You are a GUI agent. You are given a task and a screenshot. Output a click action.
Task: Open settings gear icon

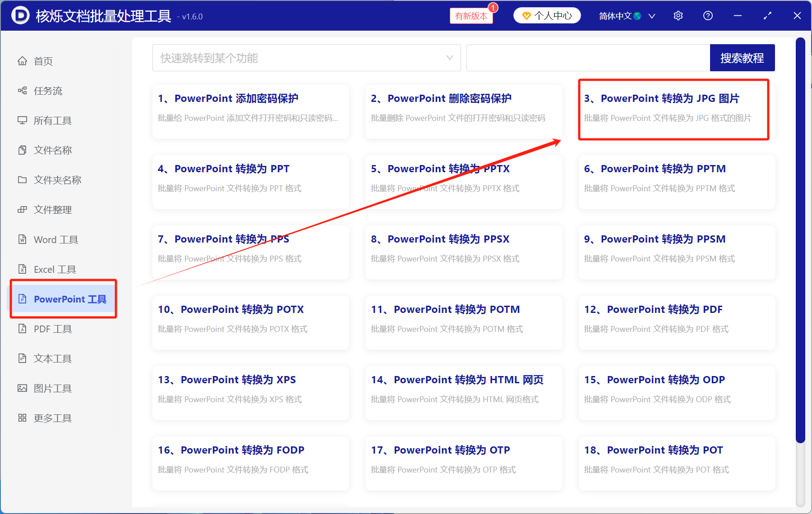(x=678, y=16)
